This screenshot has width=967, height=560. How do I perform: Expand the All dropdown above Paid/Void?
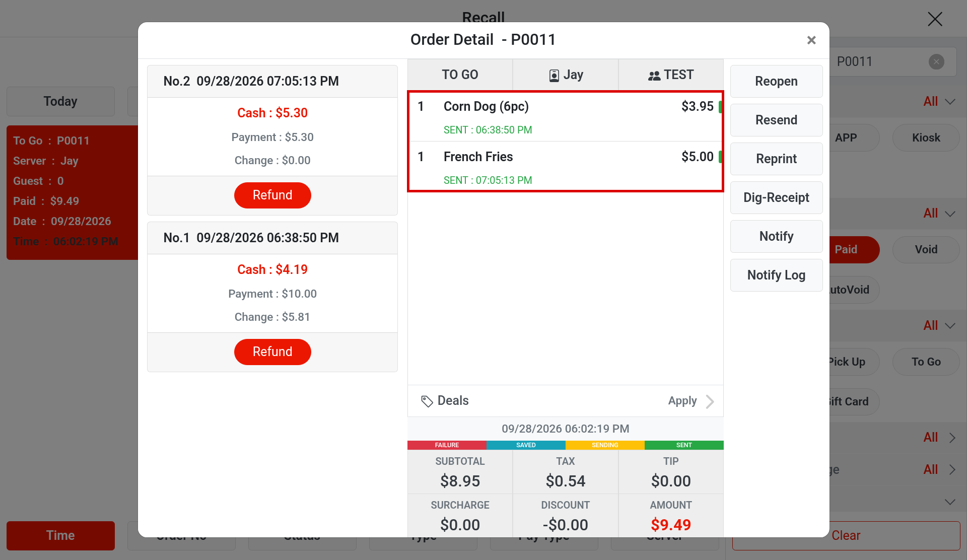click(939, 214)
